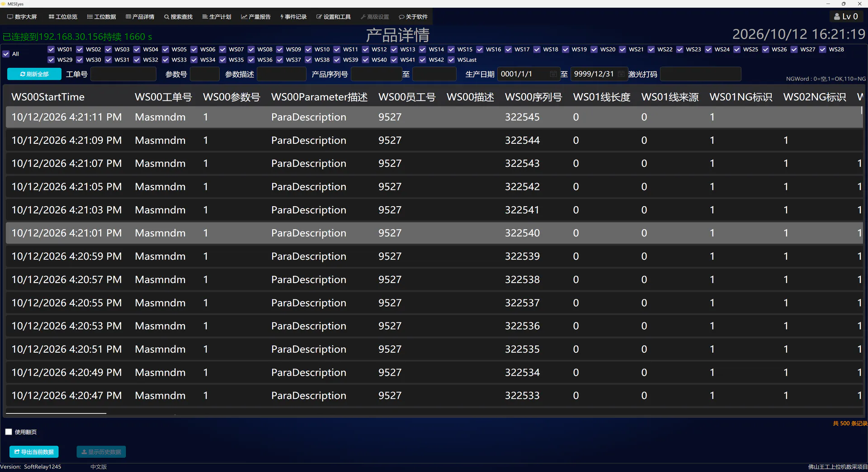
Task: Click the Lv 0 user level icon
Action: [837, 17]
